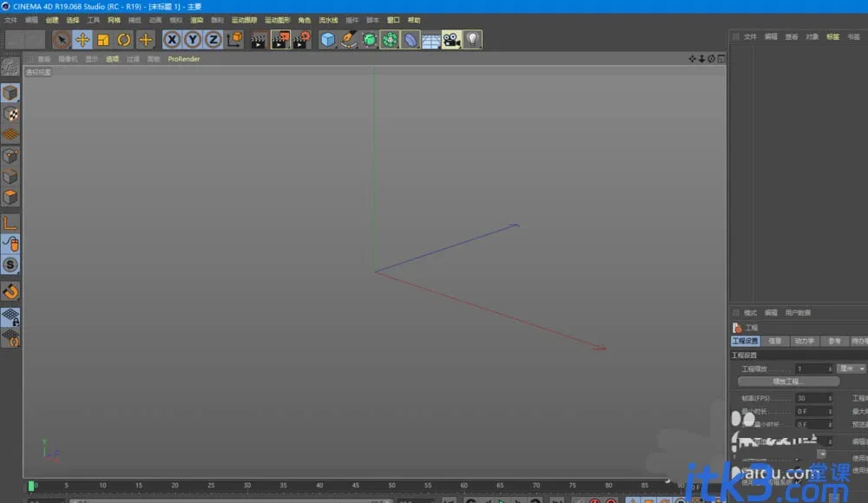Toggle Viewport Solo S icon

[x=10, y=265]
